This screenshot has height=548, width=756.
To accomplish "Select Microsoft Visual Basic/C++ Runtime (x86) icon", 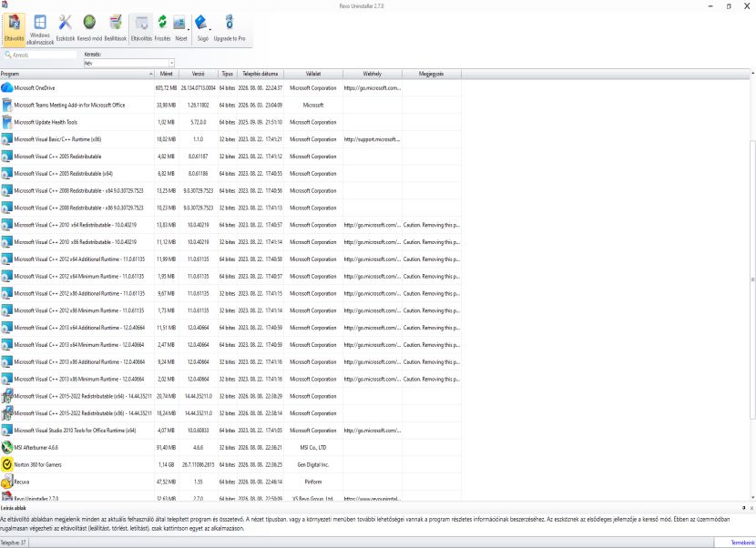I will [x=6, y=139].
